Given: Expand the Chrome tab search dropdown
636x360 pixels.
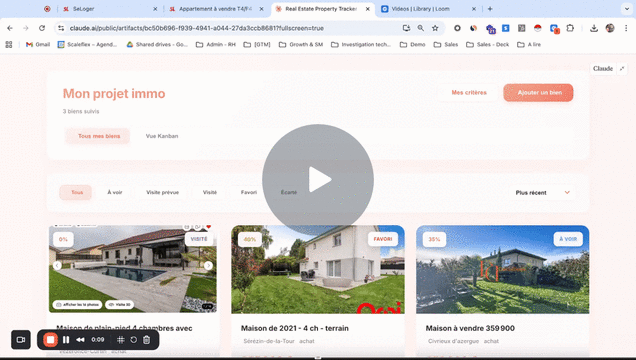Looking at the screenshot, I should 627,9.
